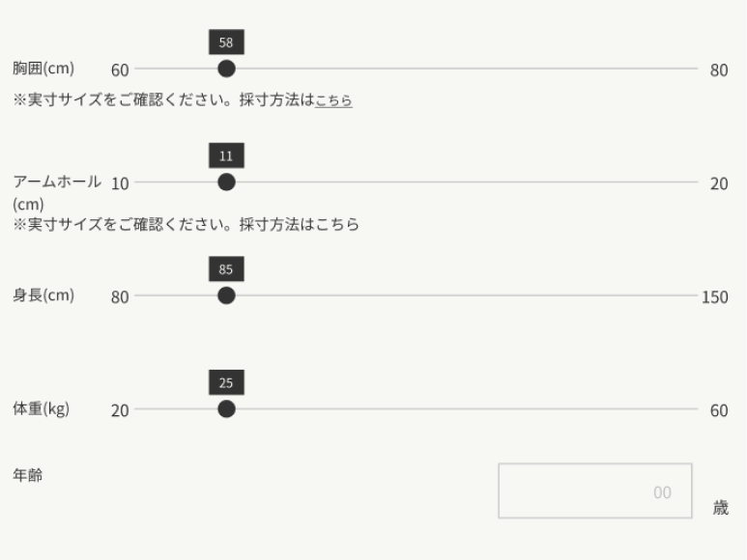Screen dimensions: 747x560
Task: Click the minimum value 20 of weight slider
Action: [120, 411]
